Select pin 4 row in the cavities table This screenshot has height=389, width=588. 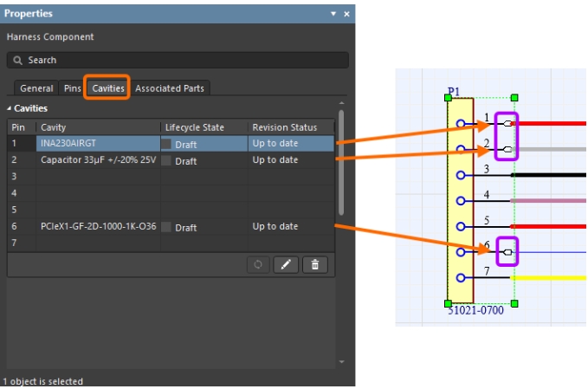click(171, 193)
